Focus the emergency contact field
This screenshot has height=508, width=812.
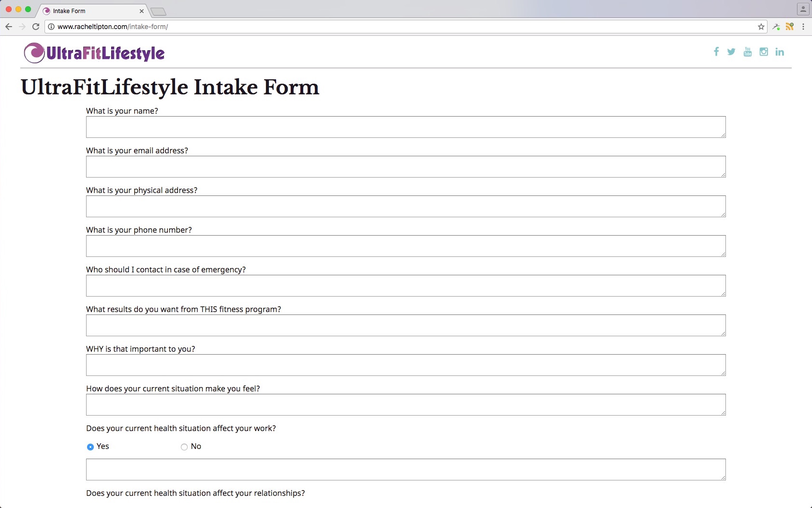pyautogui.click(x=406, y=285)
